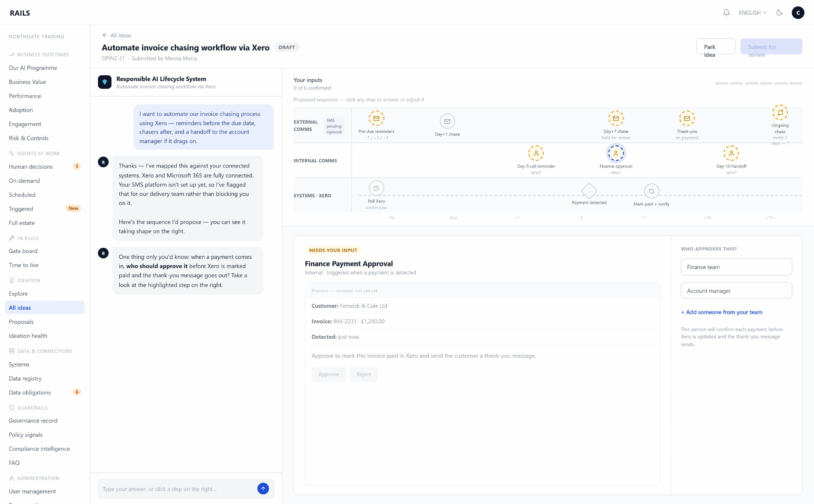
Task: Open the user avatar menu
Action: point(798,13)
